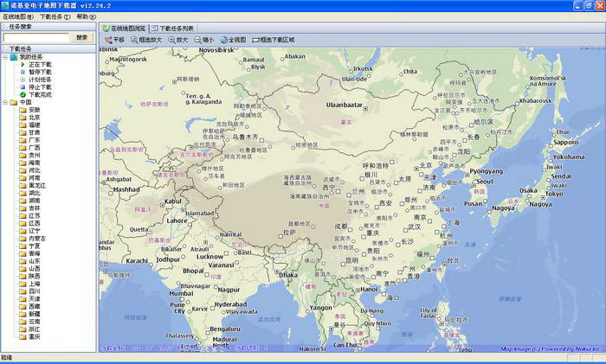Viewport: 606px width, 364px height.
Task: Click the 搜索 search button
Action: point(81,37)
